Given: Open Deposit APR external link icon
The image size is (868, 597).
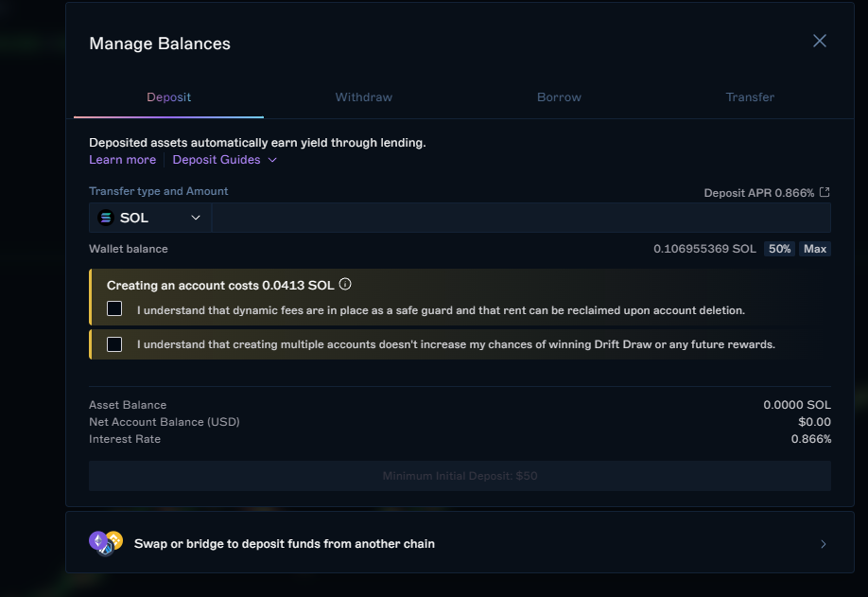Looking at the screenshot, I should [x=825, y=192].
